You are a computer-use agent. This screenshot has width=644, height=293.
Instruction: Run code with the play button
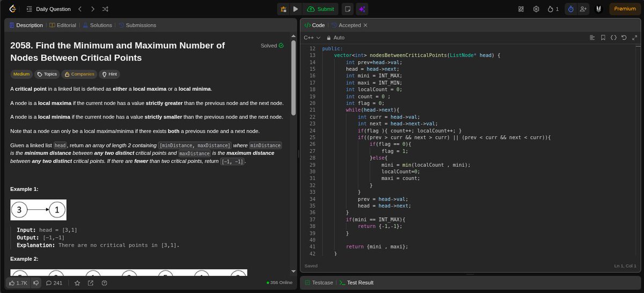(296, 9)
